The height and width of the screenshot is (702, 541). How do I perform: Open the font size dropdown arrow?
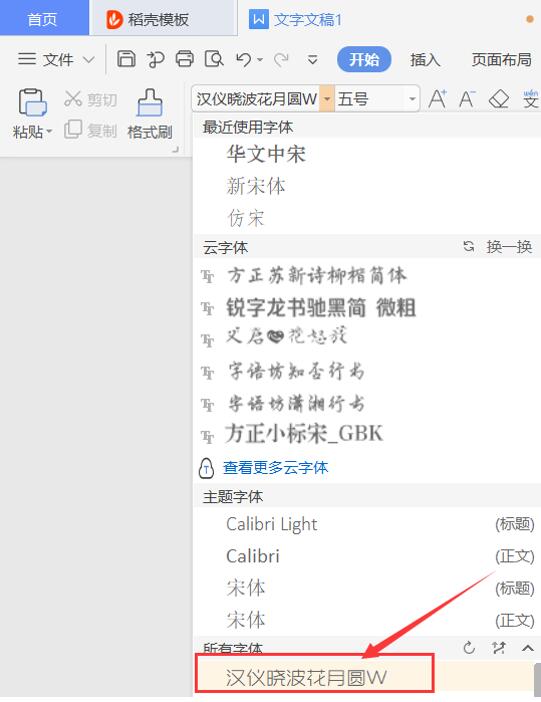[x=412, y=98]
